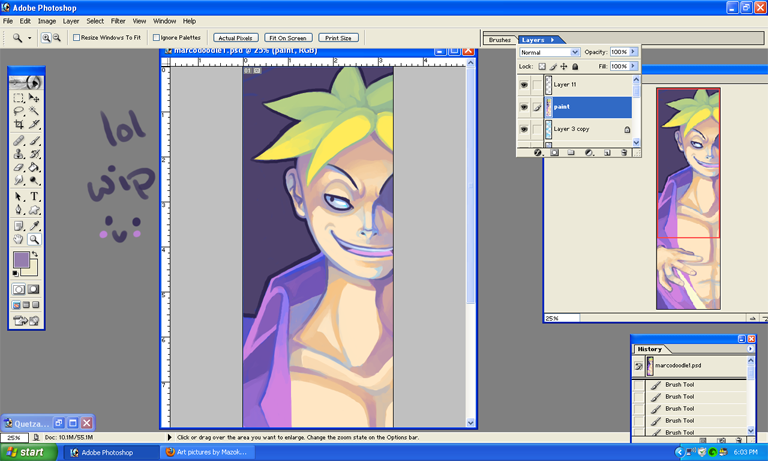The height and width of the screenshot is (461, 768).
Task: Enable Ignore Palettes checkbox
Action: (156, 38)
